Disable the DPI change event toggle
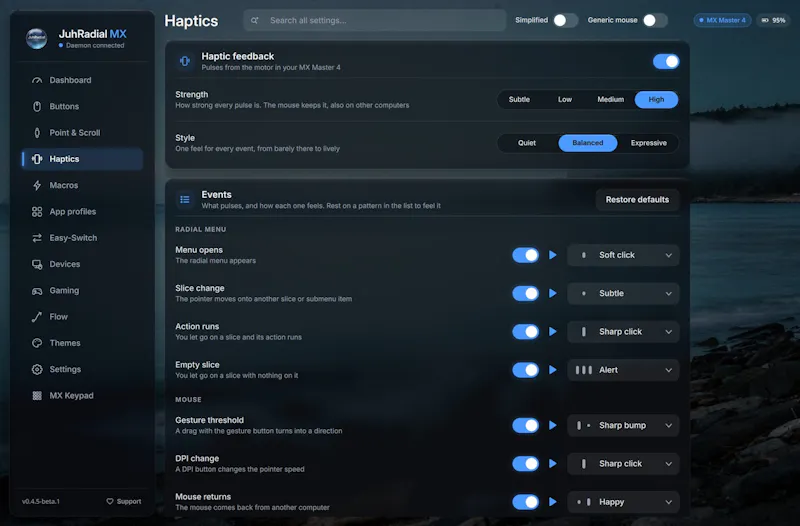 (x=526, y=464)
